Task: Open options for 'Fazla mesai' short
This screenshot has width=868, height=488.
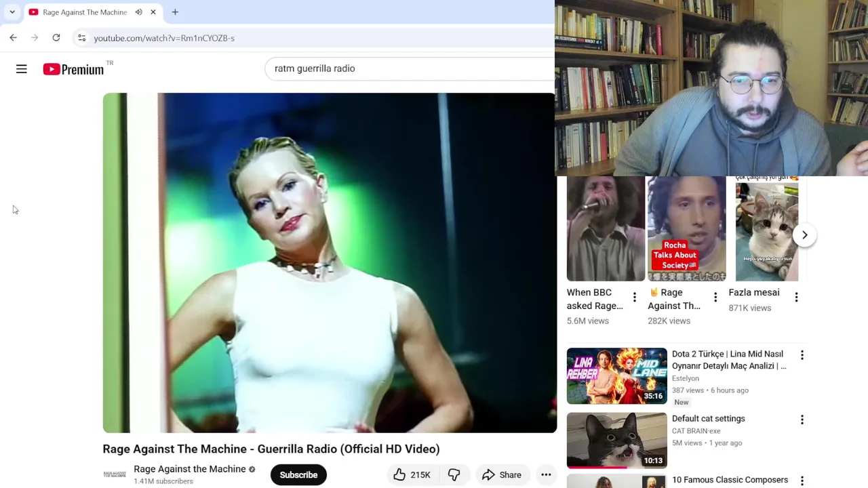Action: [796, 298]
